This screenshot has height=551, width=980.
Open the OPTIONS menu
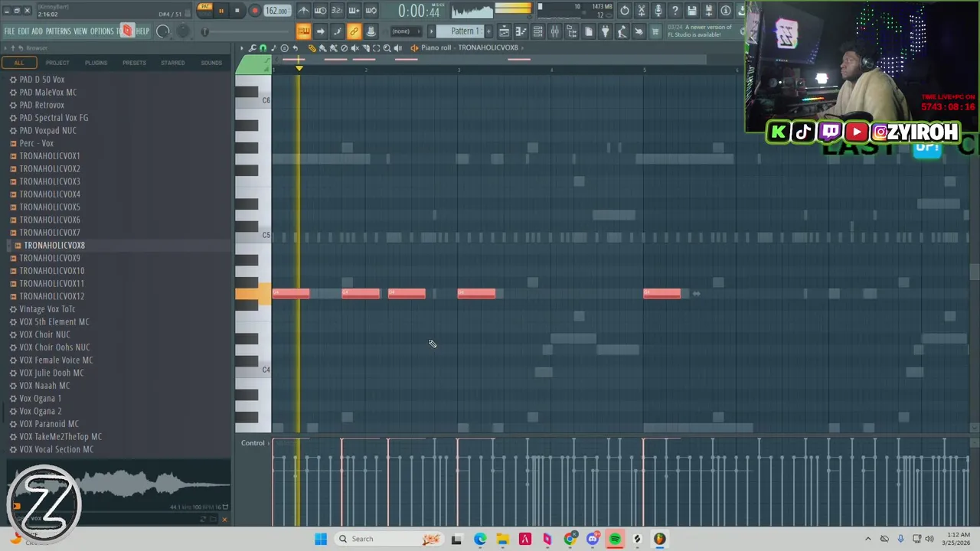click(103, 31)
